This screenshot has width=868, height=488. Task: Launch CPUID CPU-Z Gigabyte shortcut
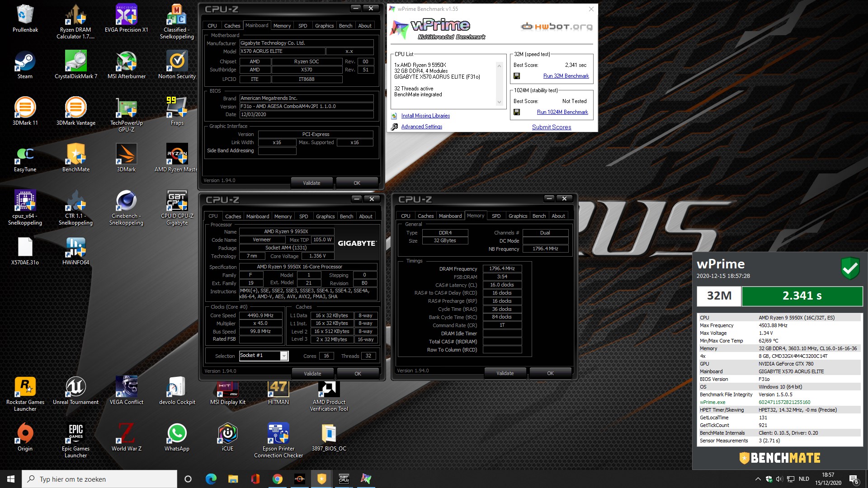pyautogui.click(x=177, y=208)
